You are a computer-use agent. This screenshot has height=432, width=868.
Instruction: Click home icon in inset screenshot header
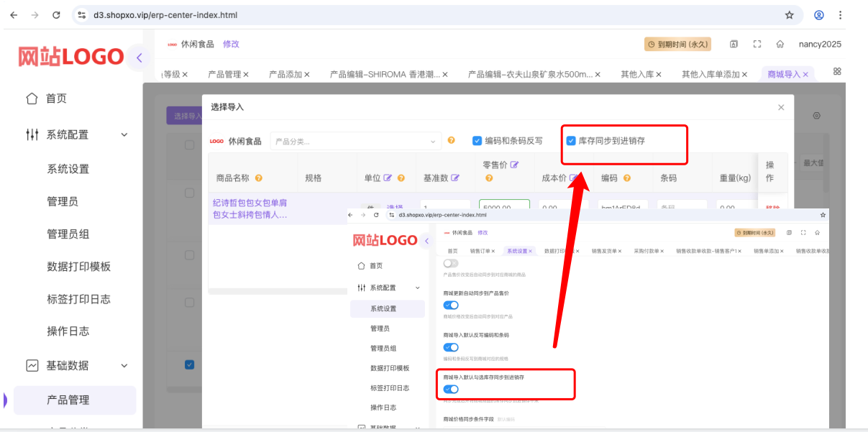pyautogui.click(x=817, y=233)
